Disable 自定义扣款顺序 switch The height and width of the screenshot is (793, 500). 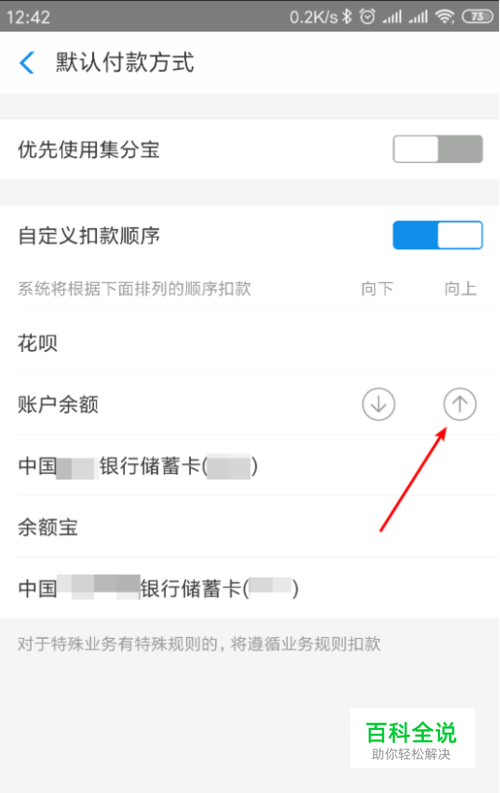[438, 235]
